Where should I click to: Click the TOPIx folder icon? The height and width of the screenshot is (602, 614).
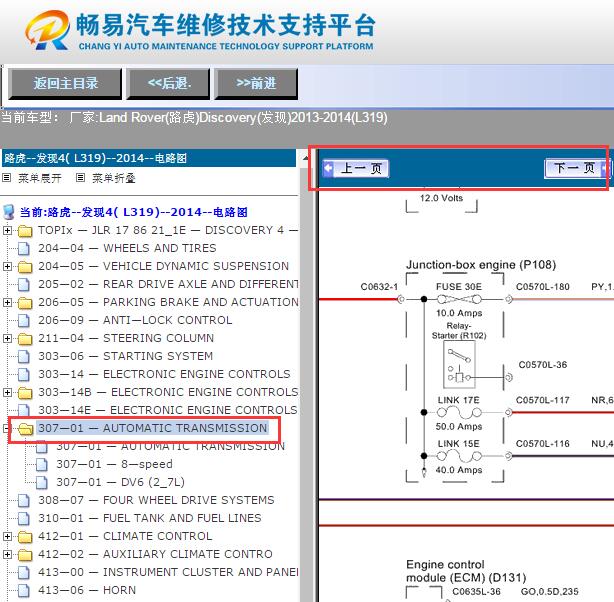click(25, 231)
